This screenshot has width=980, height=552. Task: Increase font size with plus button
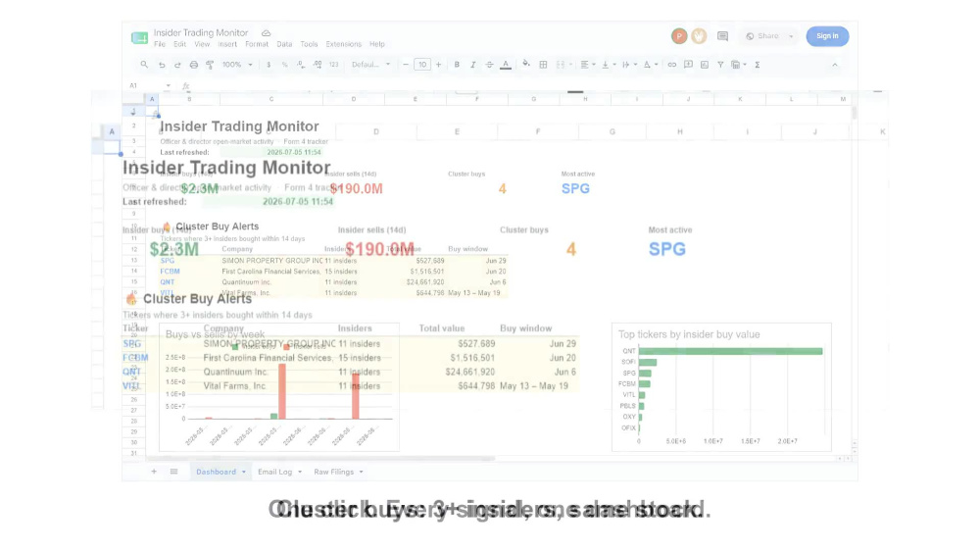coord(439,65)
